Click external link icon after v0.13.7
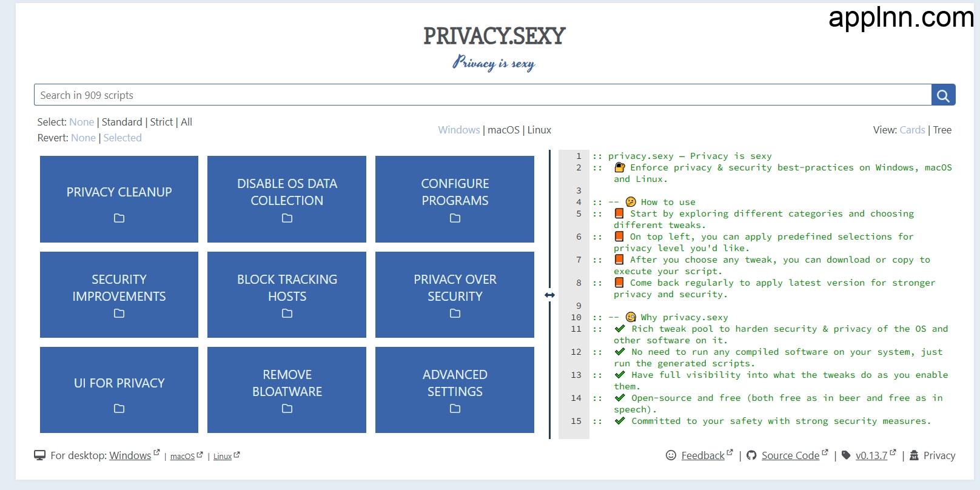 (x=892, y=452)
